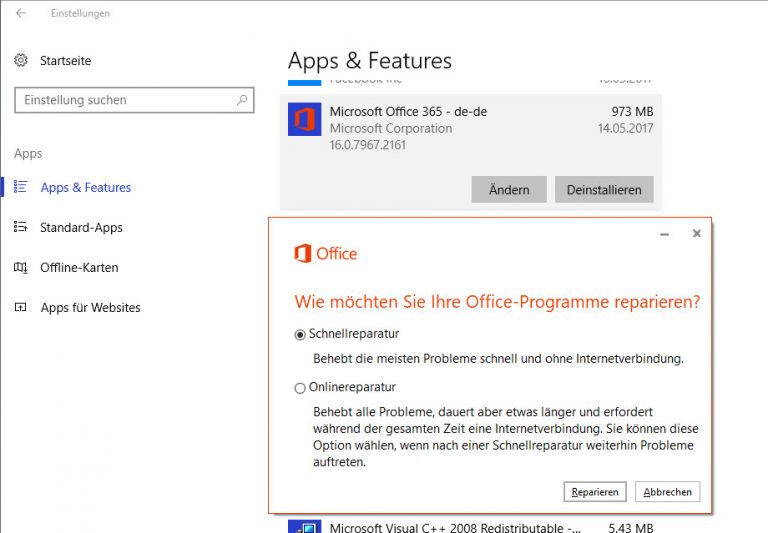Viewport: 768px width, 533px height.
Task: Click the Apps sidebar group label
Action: [x=28, y=153]
